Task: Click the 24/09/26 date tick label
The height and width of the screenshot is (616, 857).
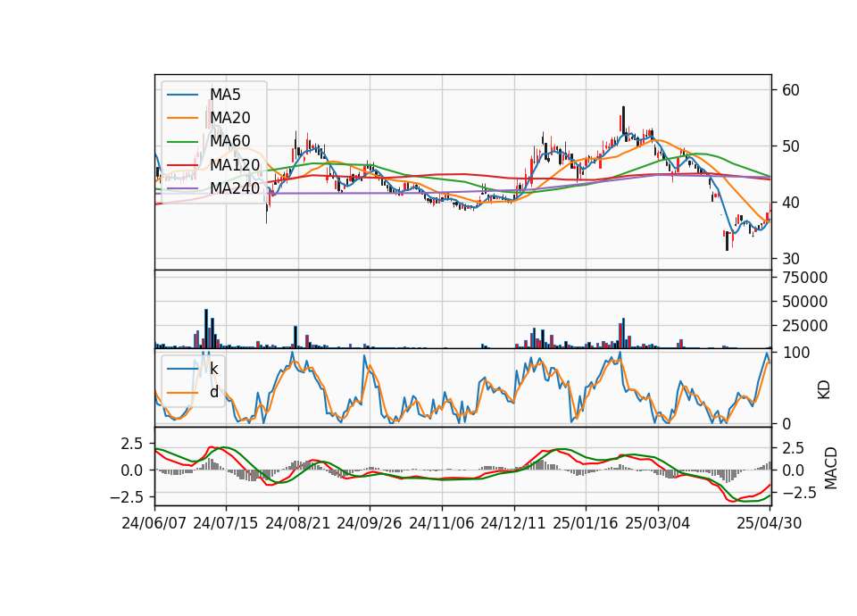Action: tap(370, 523)
